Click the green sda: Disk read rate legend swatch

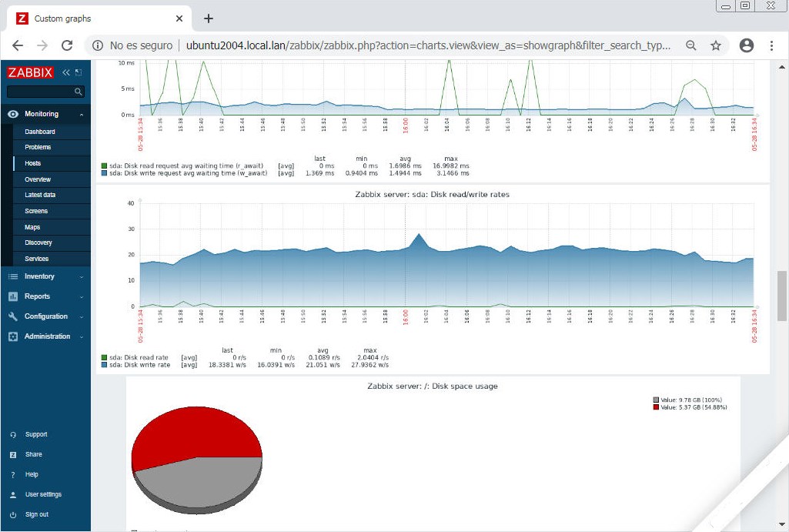point(104,358)
